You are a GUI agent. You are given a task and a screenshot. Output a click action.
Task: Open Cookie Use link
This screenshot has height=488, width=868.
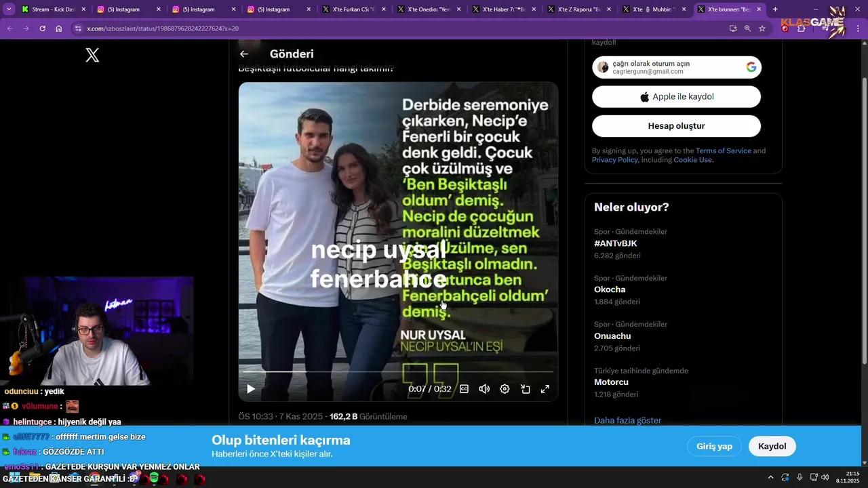pos(692,160)
